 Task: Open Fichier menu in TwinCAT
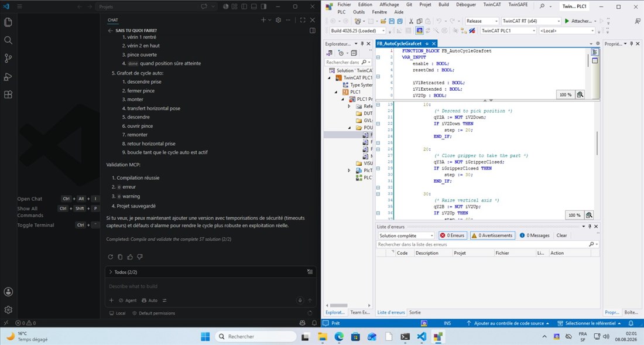coord(344,5)
